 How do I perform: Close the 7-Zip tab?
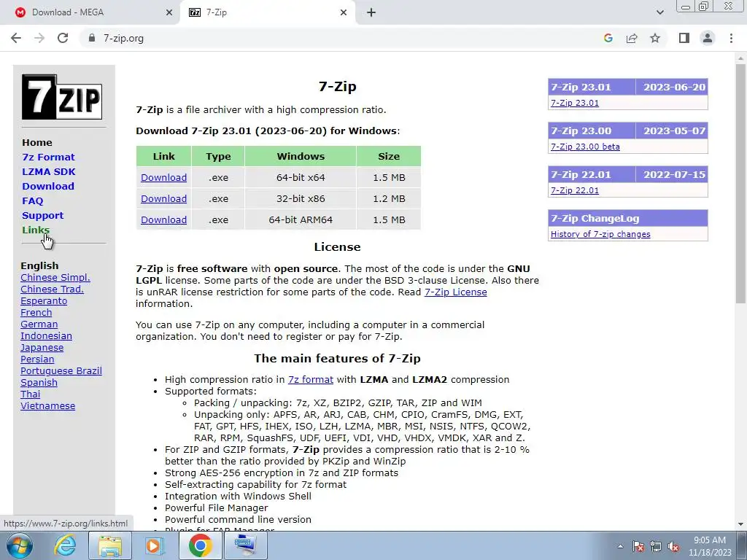tap(344, 12)
